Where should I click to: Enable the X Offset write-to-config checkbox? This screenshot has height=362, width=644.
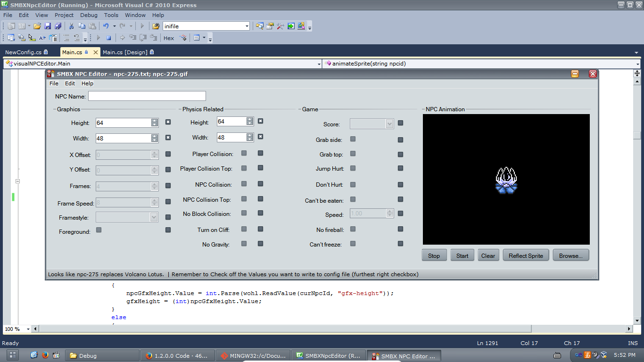(168, 154)
